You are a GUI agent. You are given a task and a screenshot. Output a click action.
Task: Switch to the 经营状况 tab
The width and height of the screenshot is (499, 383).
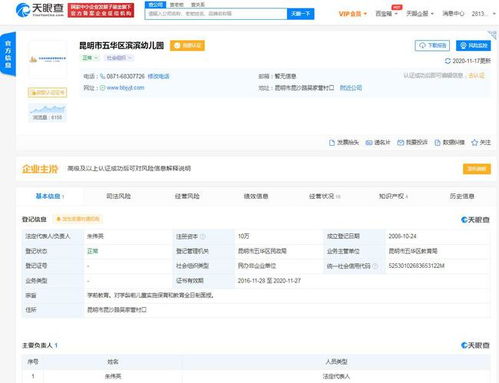click(x=324, y=196)
